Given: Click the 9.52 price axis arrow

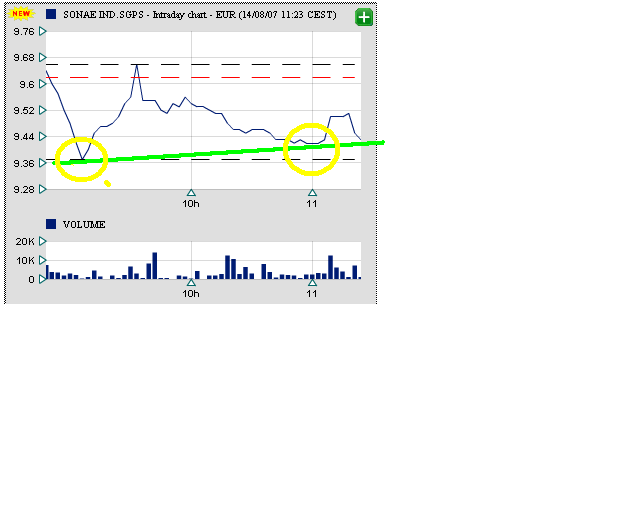Looking at the screenshot, I should [x=42, y=110].
